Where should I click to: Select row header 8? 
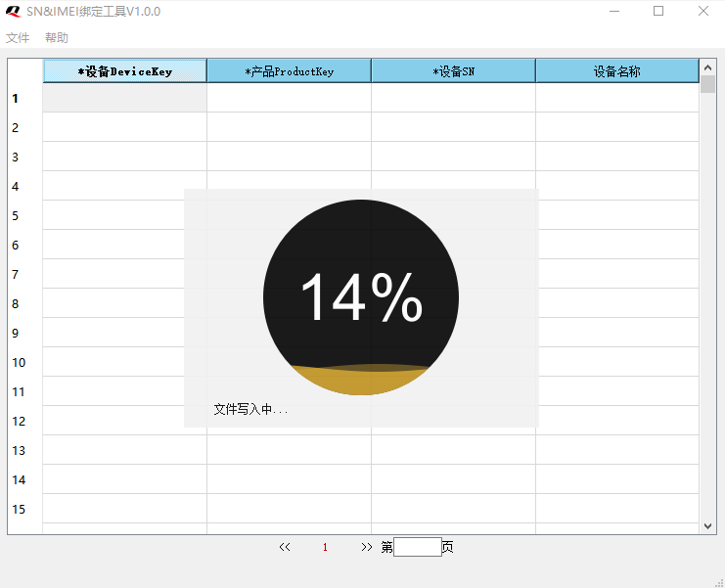point(25,303)
